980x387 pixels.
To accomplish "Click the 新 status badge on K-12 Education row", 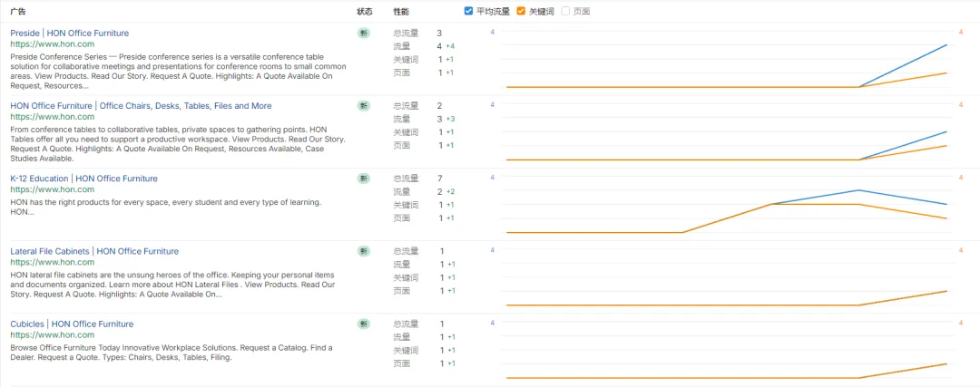I will (364, 179).
